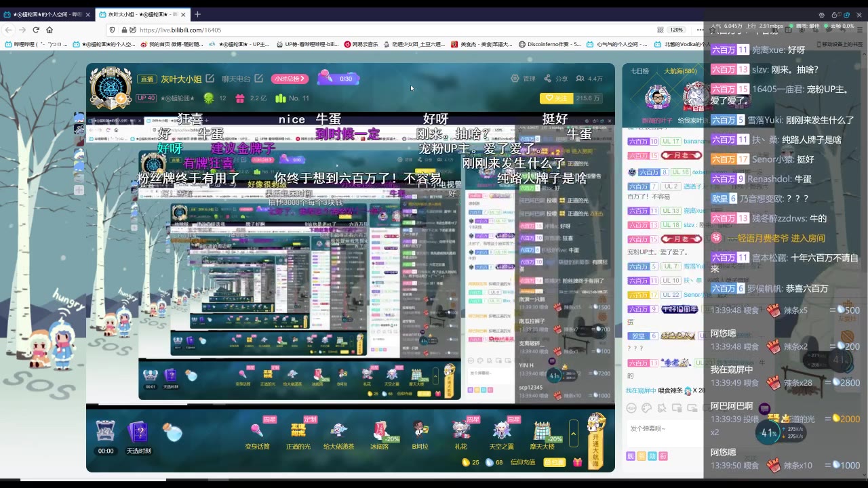
Task: Open the Discoinferno bookmark
Action: pos(550,44)
